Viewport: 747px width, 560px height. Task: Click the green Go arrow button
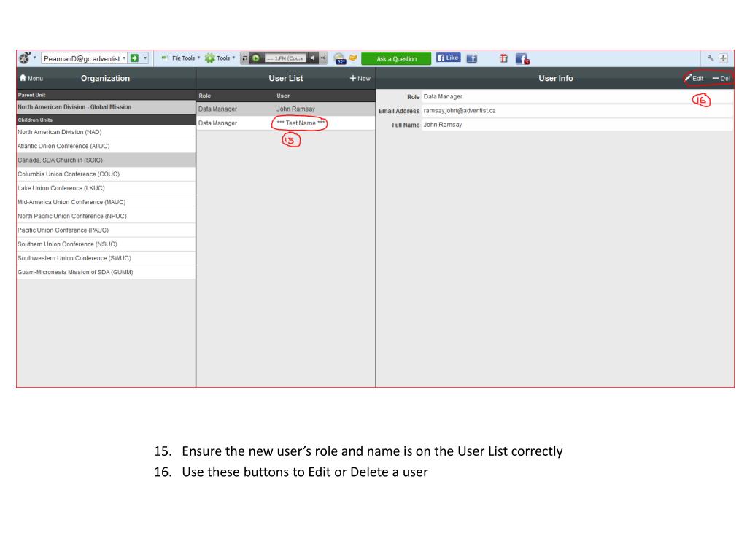click(x=135, y=58)
